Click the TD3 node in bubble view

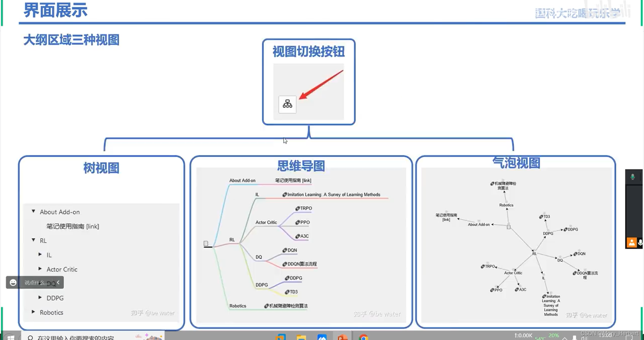545,217
